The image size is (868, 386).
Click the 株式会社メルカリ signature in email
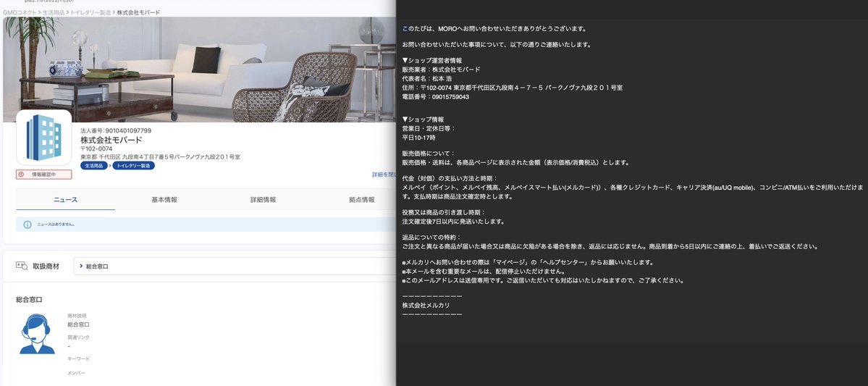click(x=426, y=305)
